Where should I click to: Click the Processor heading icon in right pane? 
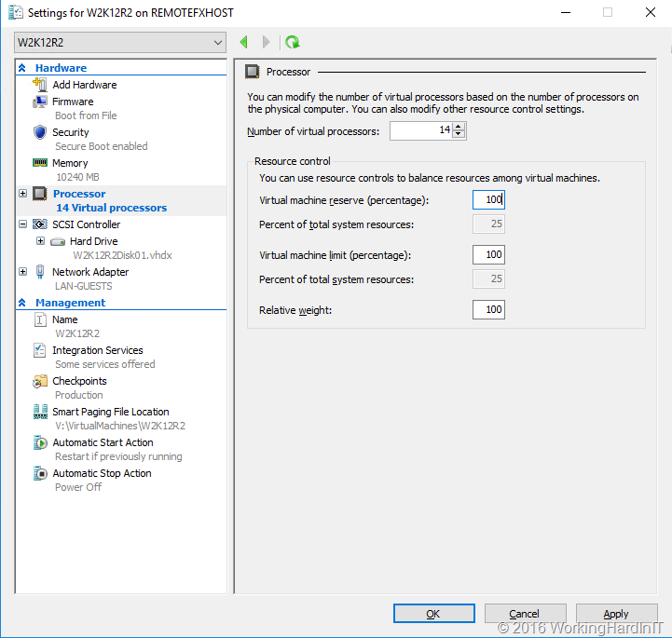pyautogui.click(x=252, y=72)
